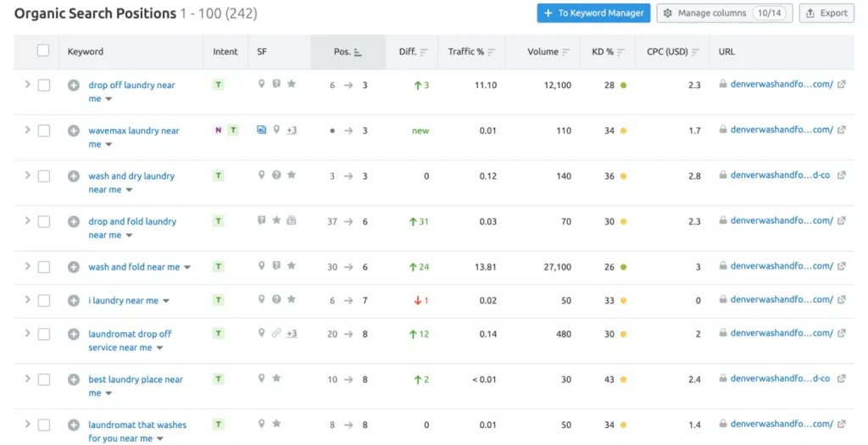This screenshot has height=445, width=868.
Task: Click the 'To Keyword Manager' button
Action: 593,13
